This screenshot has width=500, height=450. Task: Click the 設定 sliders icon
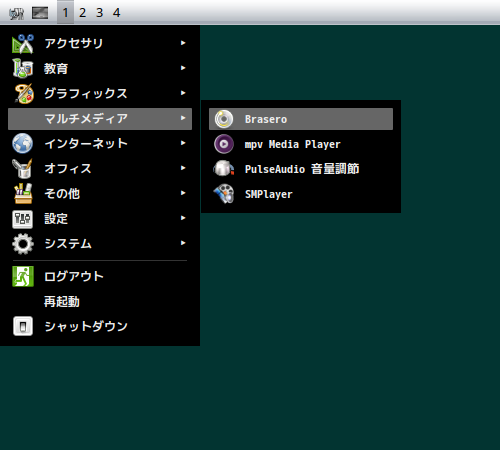pyautogui.click(x=22, y=219)
